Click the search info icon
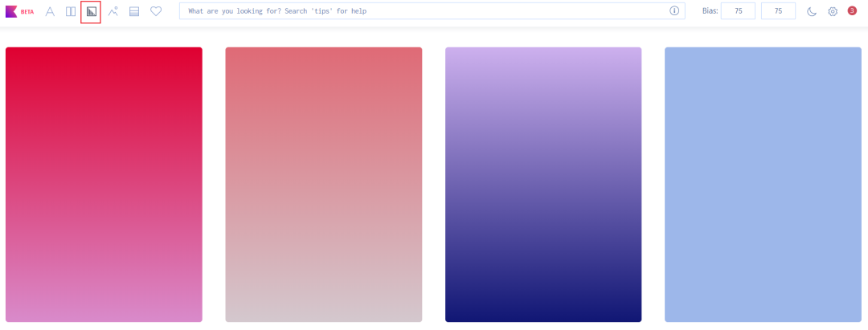 [x=674, y=11]
